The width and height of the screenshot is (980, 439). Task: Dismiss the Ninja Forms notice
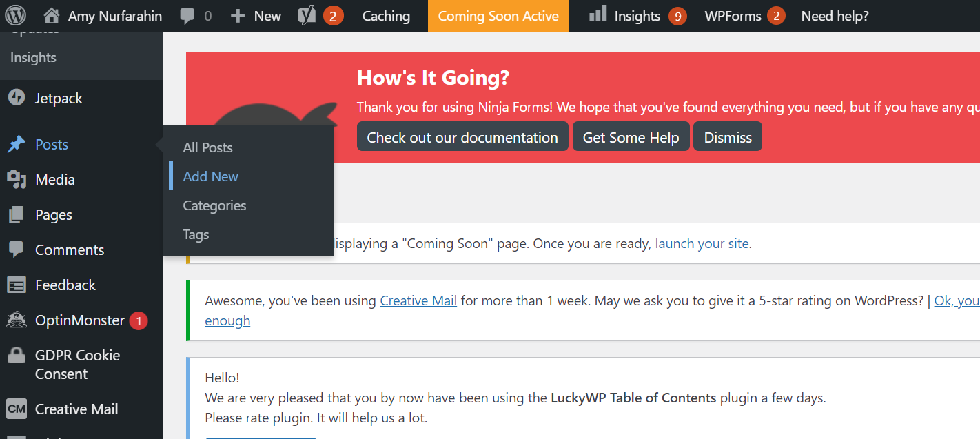[728, 136]
